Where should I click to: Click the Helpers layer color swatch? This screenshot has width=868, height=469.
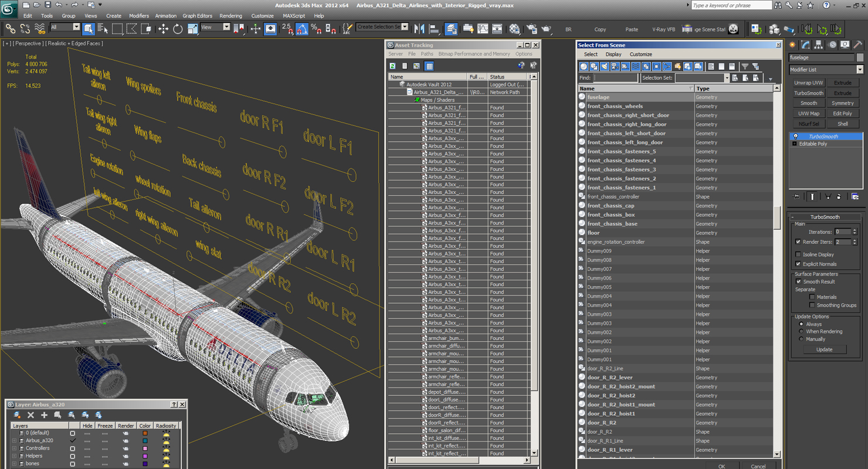click(x=145, y=456)
